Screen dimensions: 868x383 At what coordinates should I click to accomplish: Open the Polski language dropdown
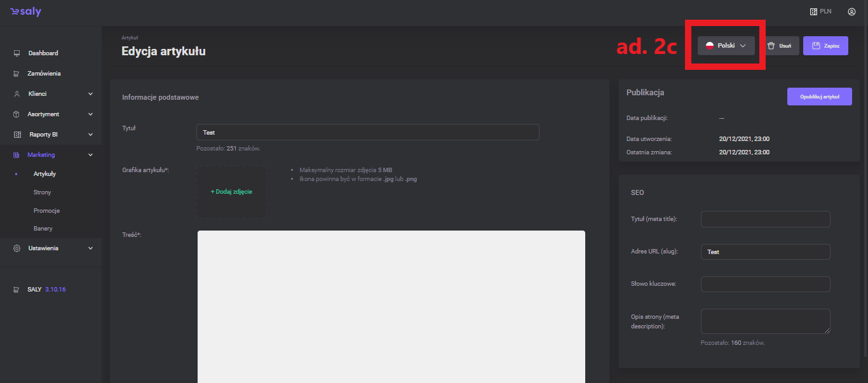tap(726, 46)
